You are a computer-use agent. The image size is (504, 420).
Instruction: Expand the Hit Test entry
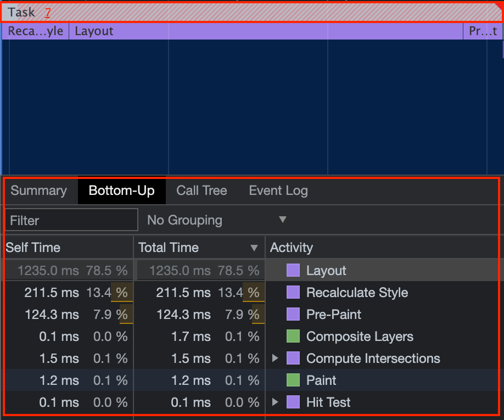tap(275, 402)
